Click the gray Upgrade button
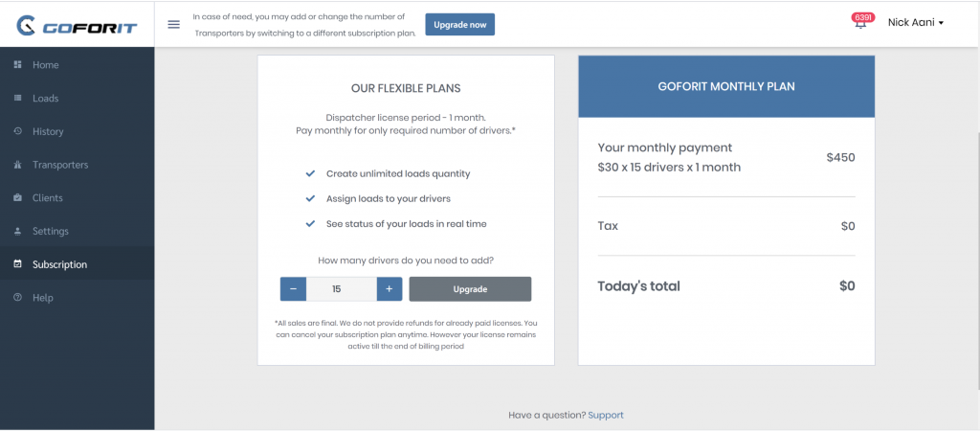Image resolution: width=980 pixels, height=431 pixels. [470, 289]
